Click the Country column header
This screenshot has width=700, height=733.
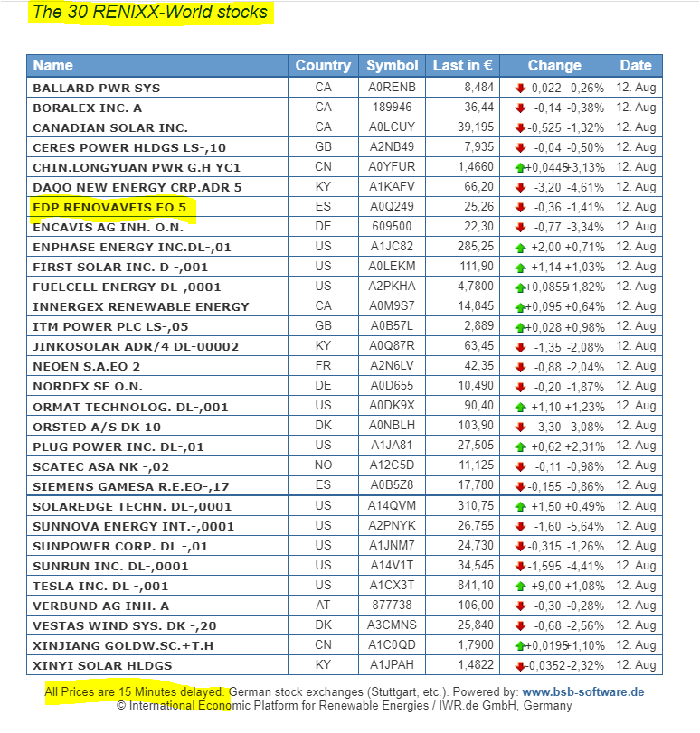[323, 65]
